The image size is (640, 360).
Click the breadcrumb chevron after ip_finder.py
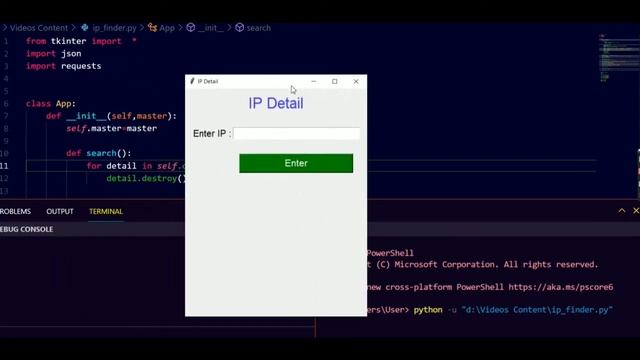(x=142, y=28)
